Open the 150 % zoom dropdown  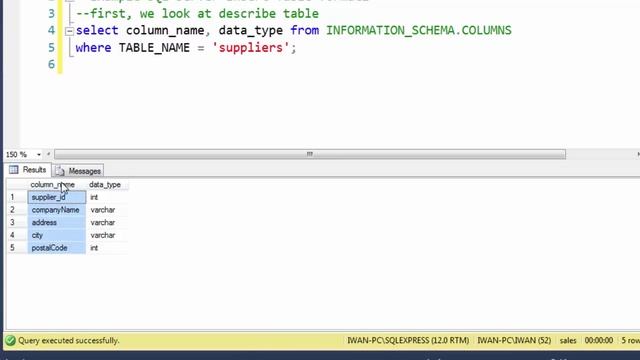(x=39, y=155)
